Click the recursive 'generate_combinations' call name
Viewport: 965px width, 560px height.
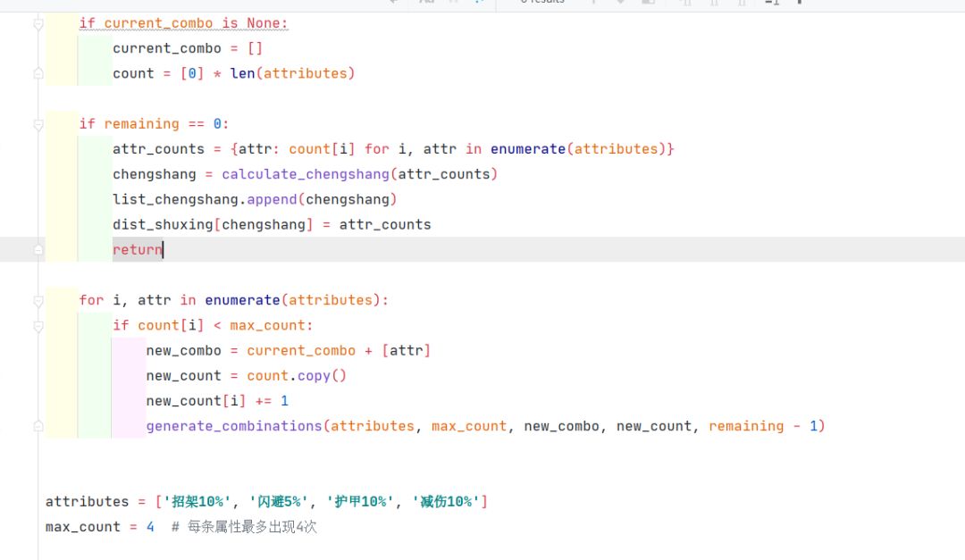[234, 426]
